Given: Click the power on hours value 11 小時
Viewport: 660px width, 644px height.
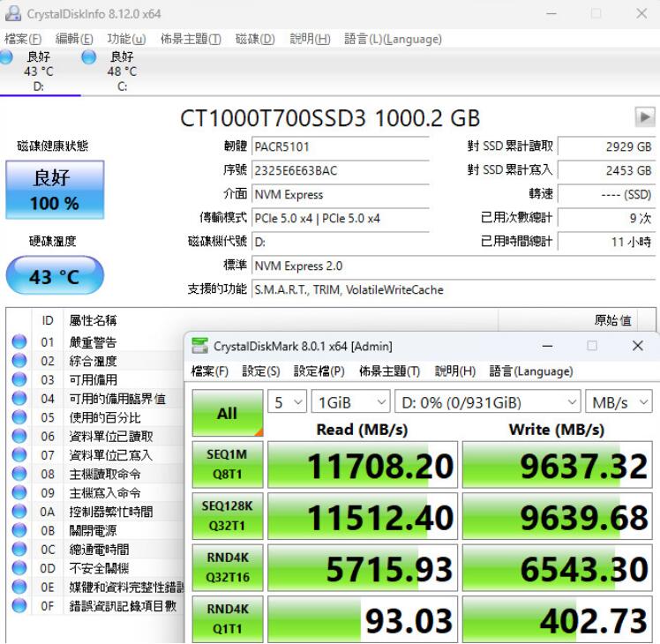Looking at the screenshot, I should point(606,242).
